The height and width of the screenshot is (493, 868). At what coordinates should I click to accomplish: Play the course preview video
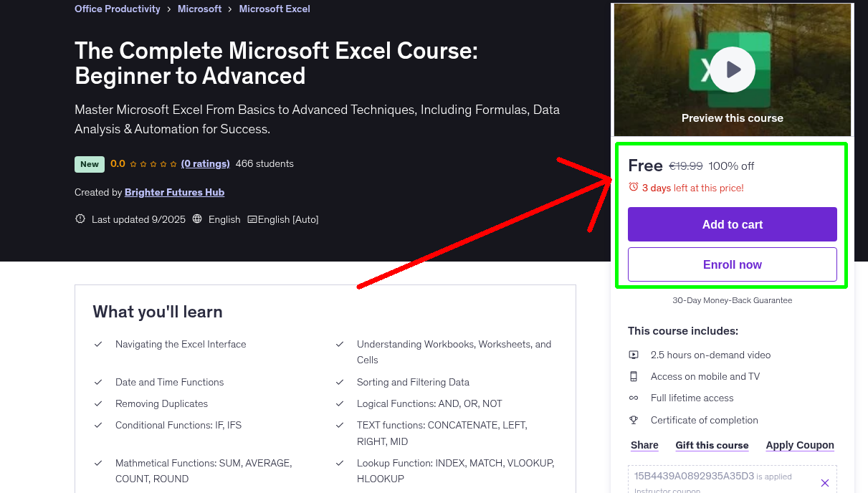pyautogui.click(x=733, y=70)
